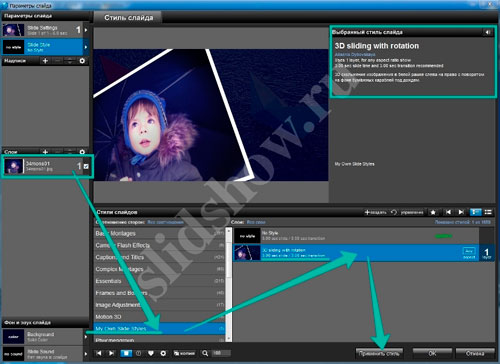Image resolution: width=500 pixels, height=364 pixels.
Task: Switch styles list to compact list view
Action: tap(488, 212)
